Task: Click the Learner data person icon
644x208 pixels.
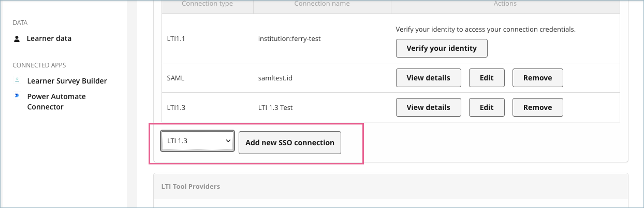Action: click(x=17, y=38)
